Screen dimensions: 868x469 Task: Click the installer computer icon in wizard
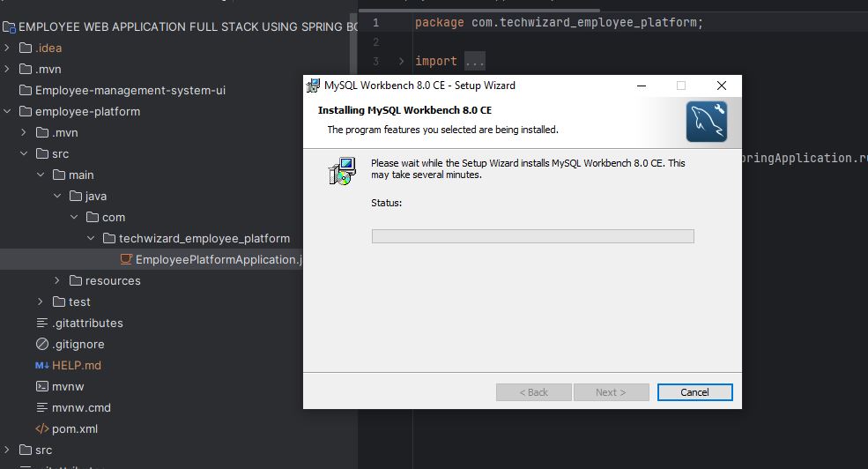point(342,171)
